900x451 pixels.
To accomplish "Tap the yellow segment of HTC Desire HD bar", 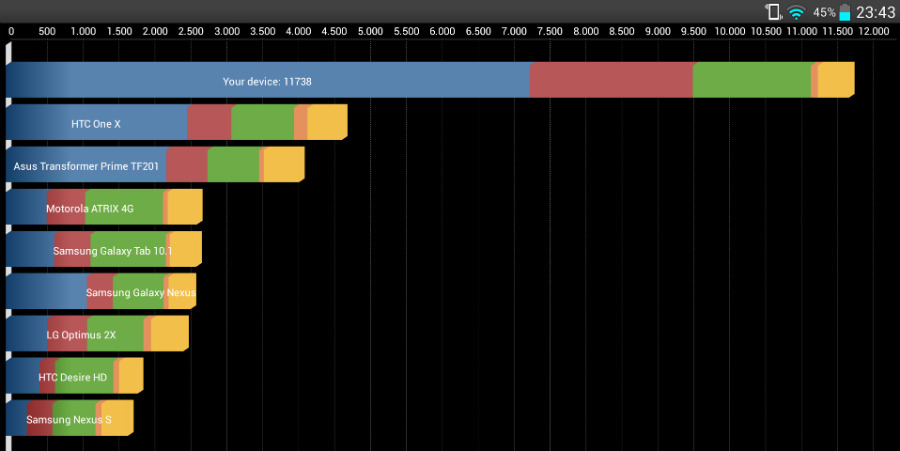I will pos(131,376).
